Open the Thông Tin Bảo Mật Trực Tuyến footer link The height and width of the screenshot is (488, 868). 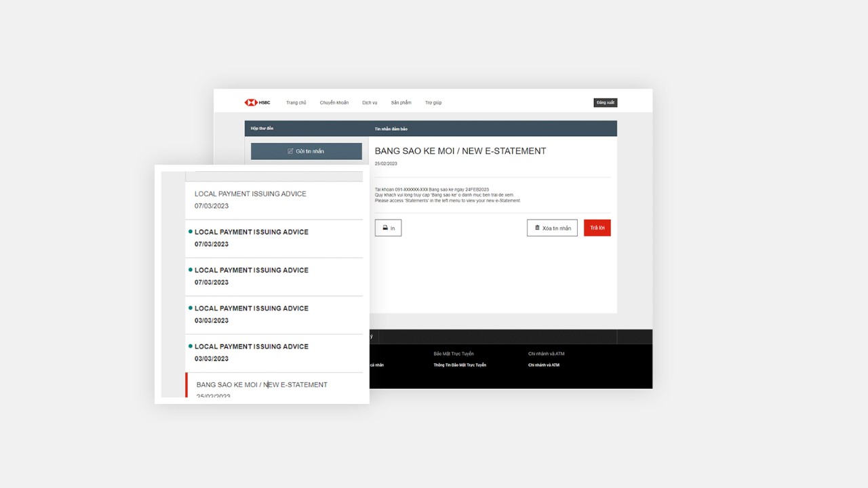point(460,365)
